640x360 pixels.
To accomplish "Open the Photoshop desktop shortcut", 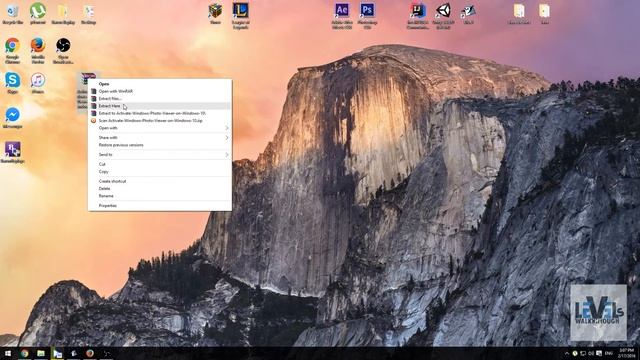I will 367,16.
